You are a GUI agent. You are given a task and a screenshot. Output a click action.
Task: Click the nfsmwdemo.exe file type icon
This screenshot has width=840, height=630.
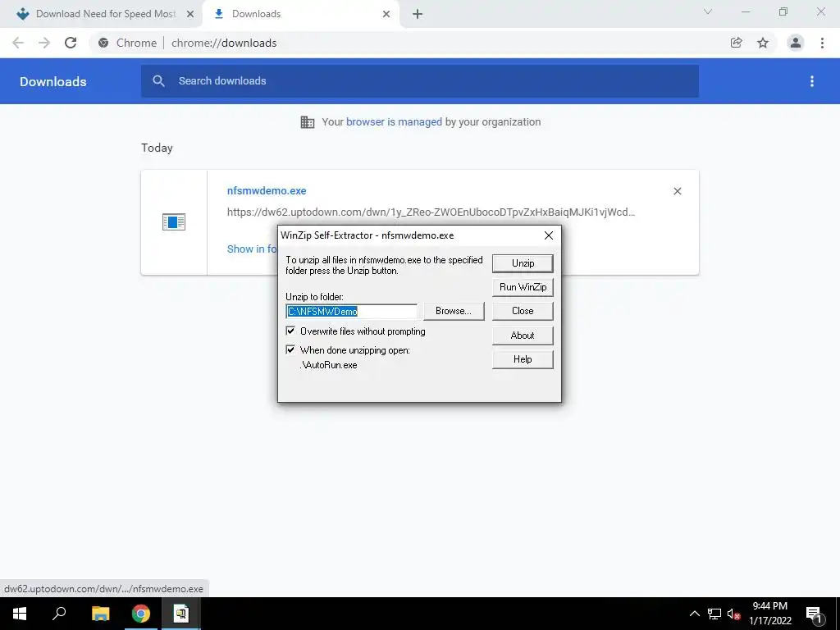(x=174, y=221)
